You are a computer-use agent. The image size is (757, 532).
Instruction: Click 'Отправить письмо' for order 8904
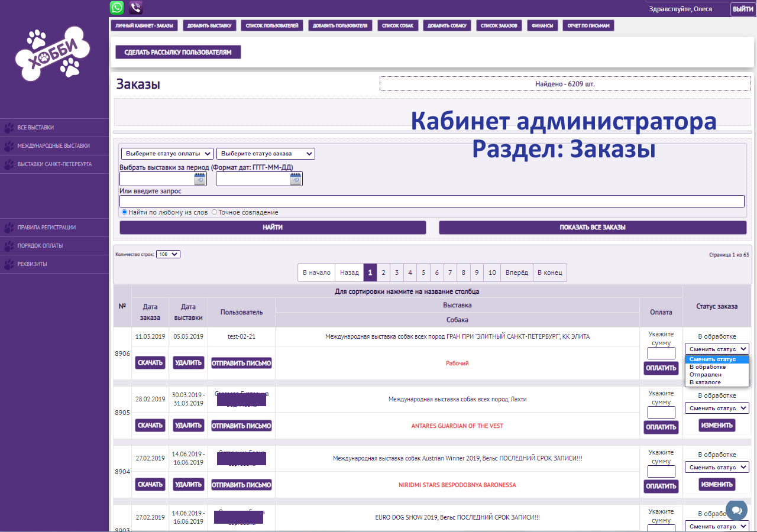point(241,484)
